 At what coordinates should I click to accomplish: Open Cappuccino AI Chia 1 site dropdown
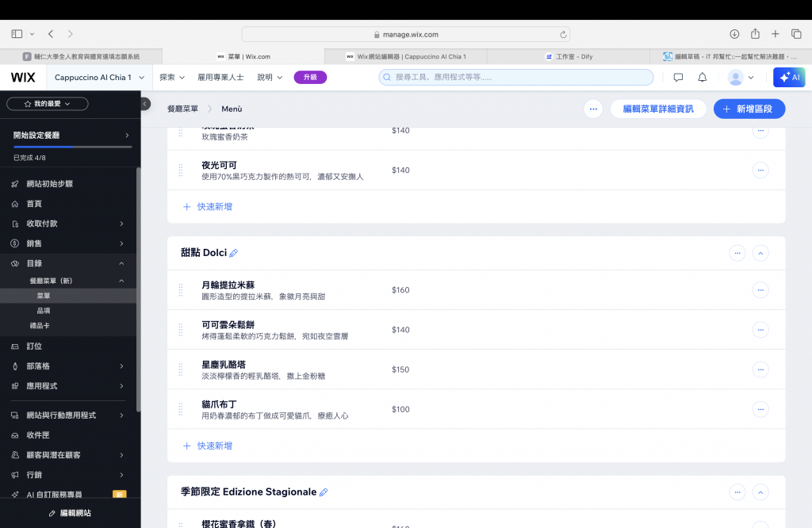coord(99,77)
